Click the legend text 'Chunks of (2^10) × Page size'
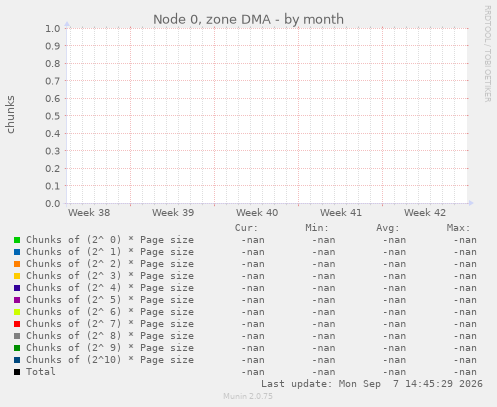497x407 pixels. click(x=110, y=360)
